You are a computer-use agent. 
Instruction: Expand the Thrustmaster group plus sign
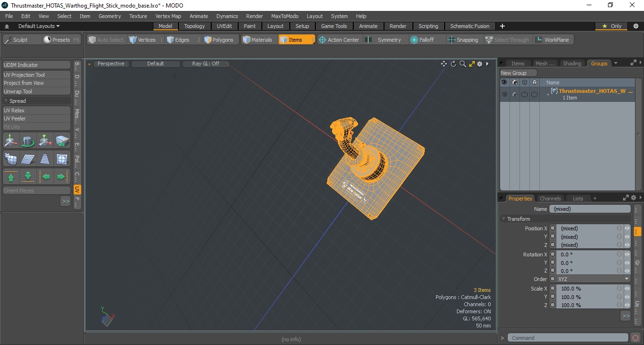tap(548, 95)
